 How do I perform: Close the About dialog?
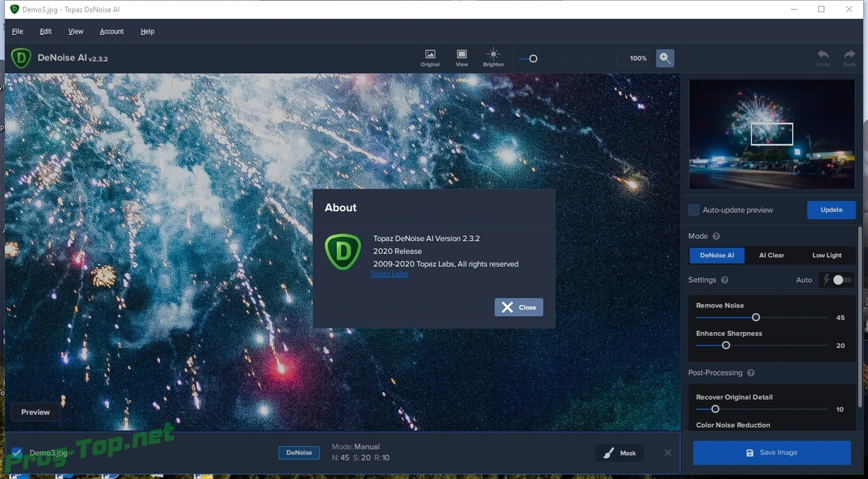point(519,308)
